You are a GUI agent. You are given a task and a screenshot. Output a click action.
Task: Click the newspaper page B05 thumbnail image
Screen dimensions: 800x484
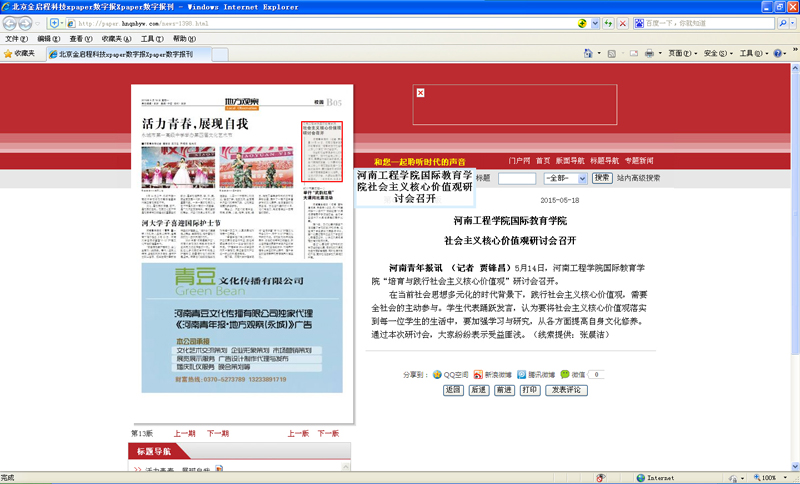242,253
